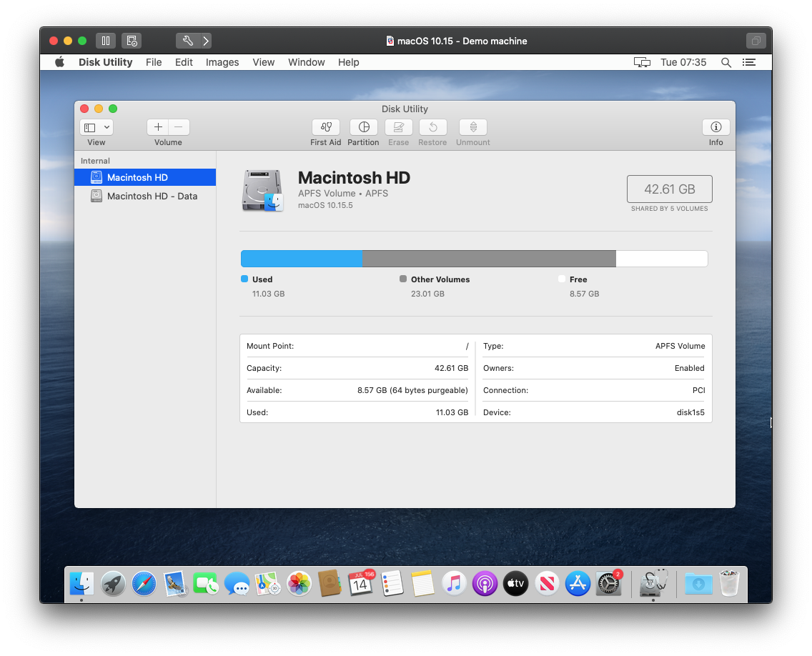The width and height of the screenshot is (812, 656).
Task: Open FaceTime from the Dock
Action: pyautogui.click(x=206, y=584)
